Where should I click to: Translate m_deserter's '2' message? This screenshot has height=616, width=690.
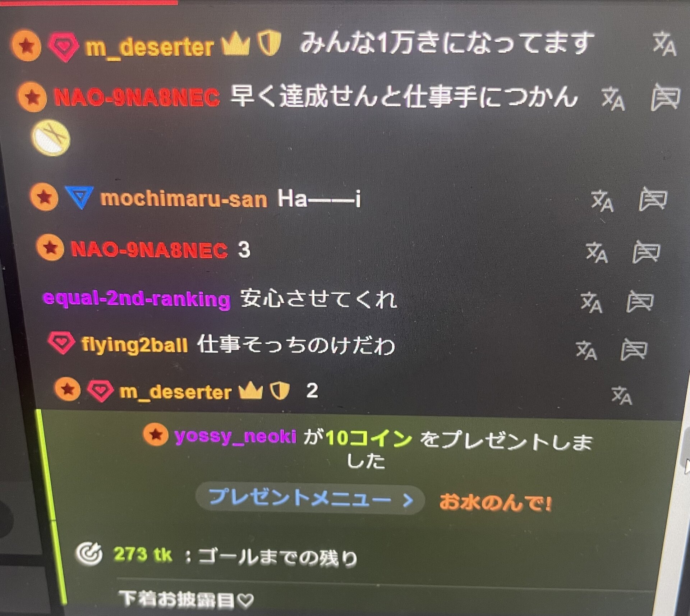point(622,395)
